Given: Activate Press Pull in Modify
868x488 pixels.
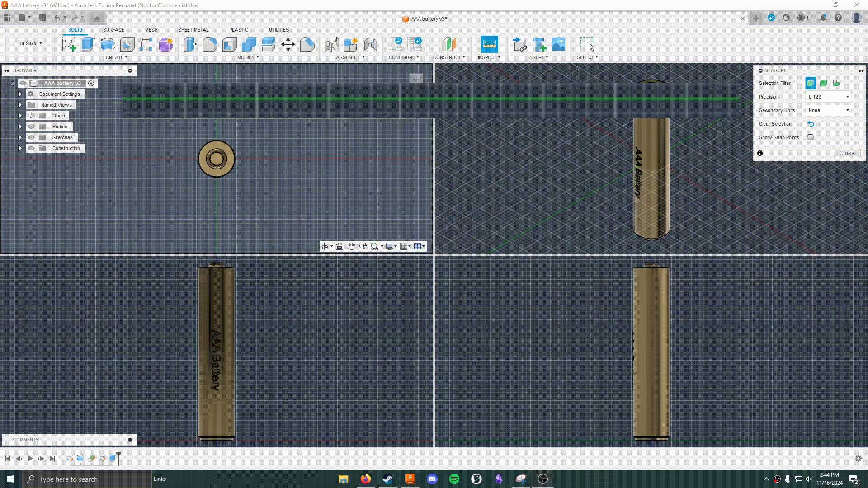Looking at the screenshot, I should coord(190,44).
